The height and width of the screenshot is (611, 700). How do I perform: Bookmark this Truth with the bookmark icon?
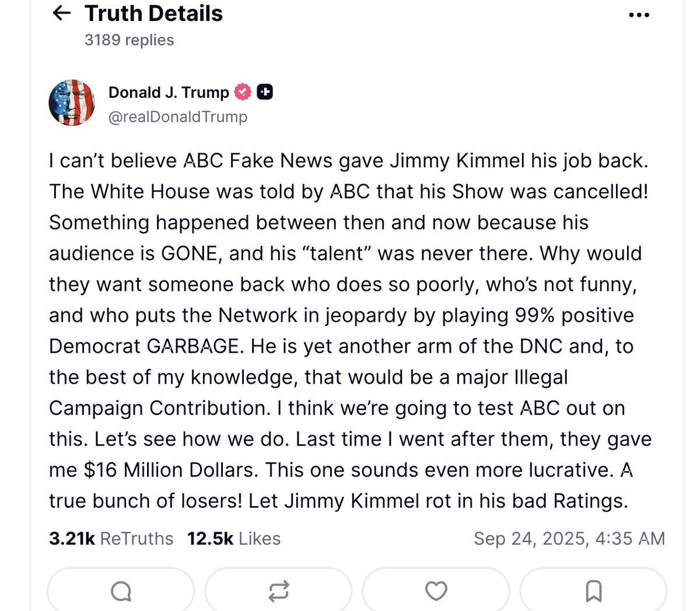pyautogui.click(x=593, y=591)
